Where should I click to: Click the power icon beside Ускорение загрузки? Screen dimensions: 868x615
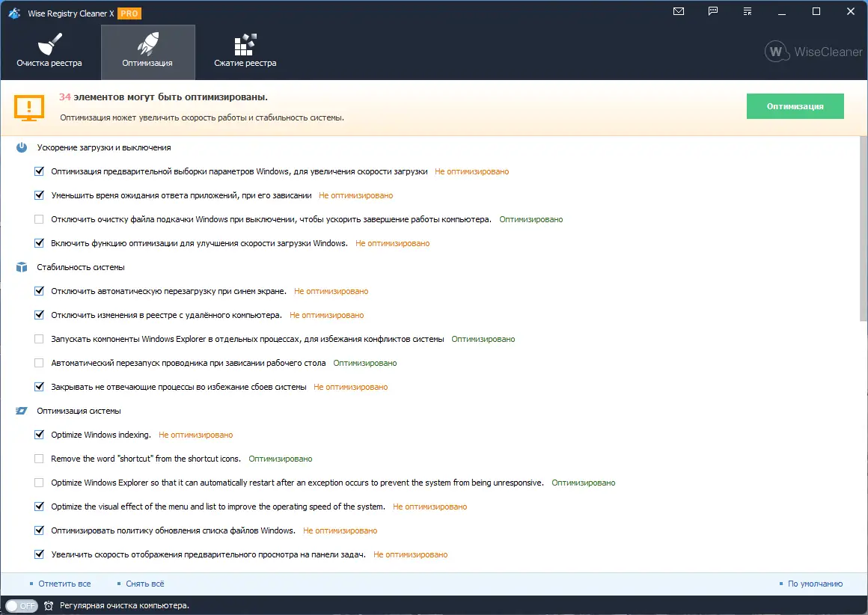coord(22,147)
